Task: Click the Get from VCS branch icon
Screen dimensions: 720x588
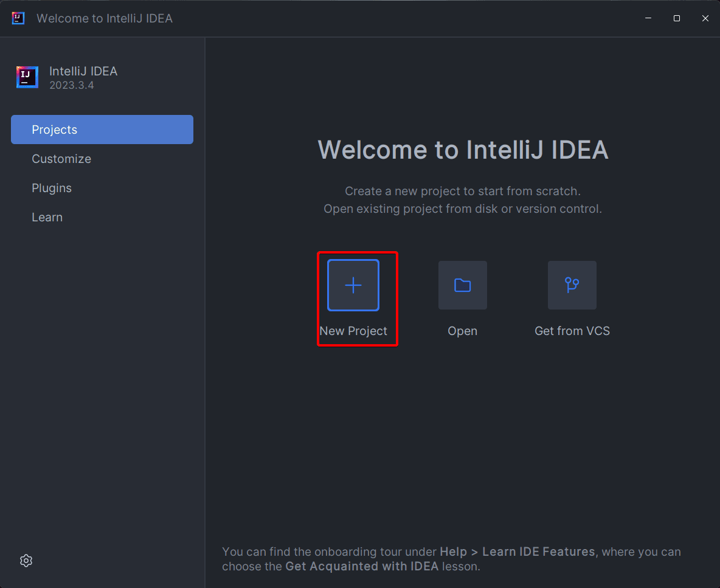Action: [572, 285]
